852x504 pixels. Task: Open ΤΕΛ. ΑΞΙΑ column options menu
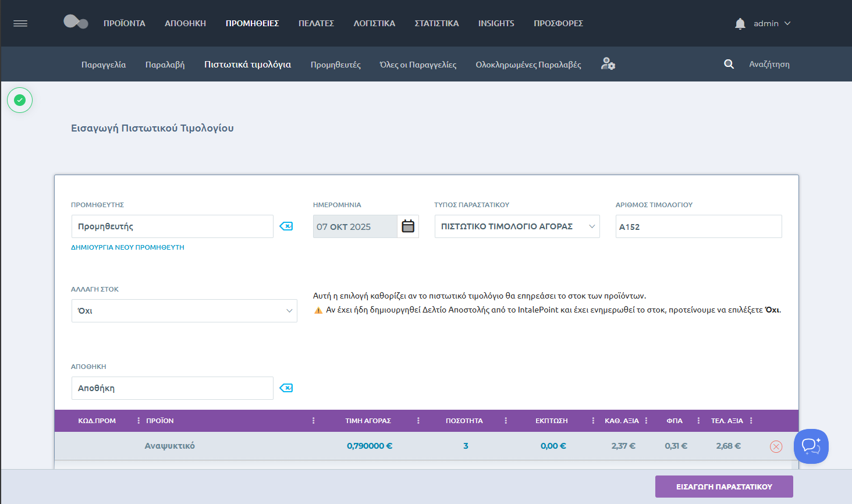pos(751,420)
